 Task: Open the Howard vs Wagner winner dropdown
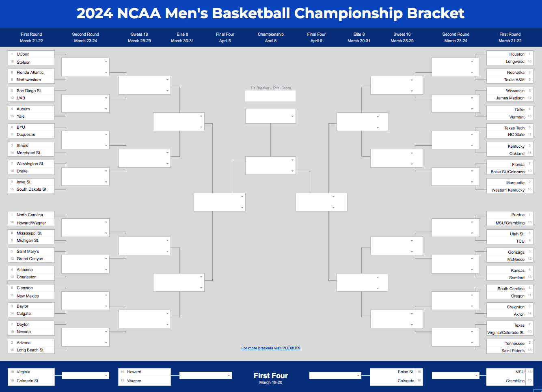click(x=205, y=376)
